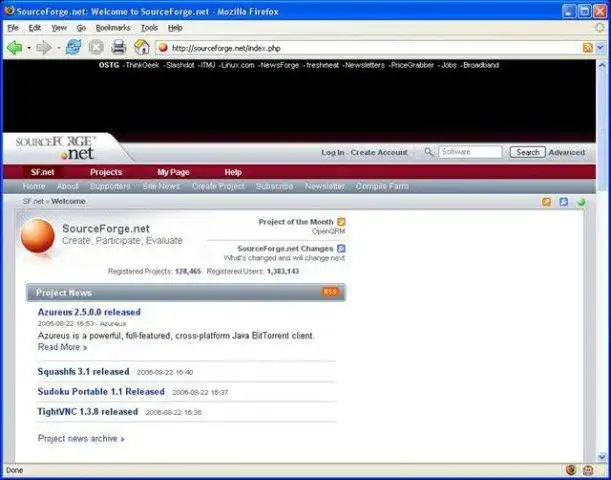611x480 pixels.
Task: Open TightVNC 1.3.8 released news item
Action: [88, 411]
